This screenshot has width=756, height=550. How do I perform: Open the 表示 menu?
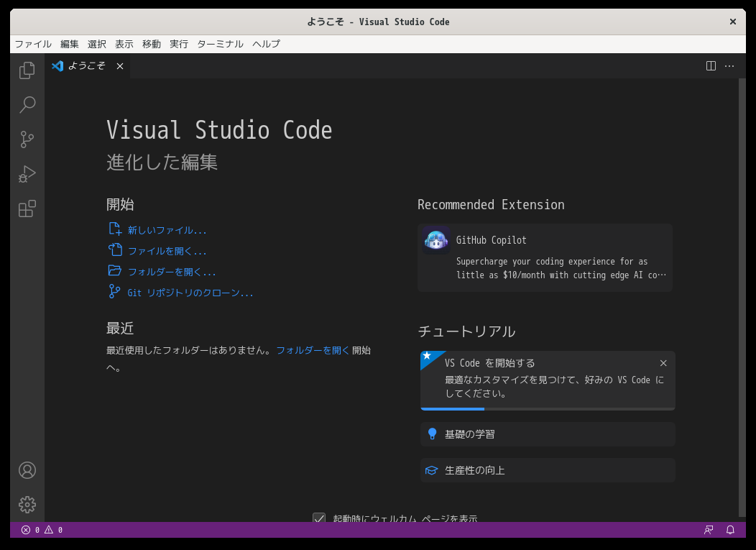pyautogui.click(x=124, y=44)
